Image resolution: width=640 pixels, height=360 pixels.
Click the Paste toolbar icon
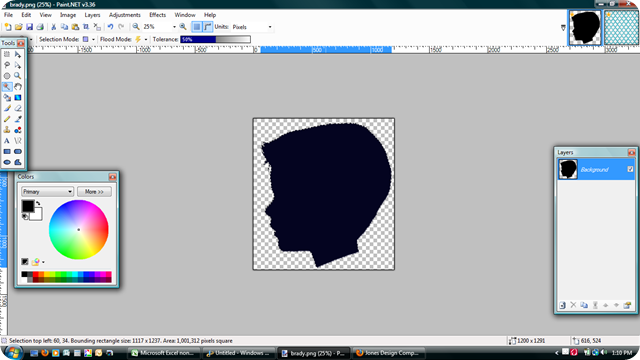[x=75, y=27]
